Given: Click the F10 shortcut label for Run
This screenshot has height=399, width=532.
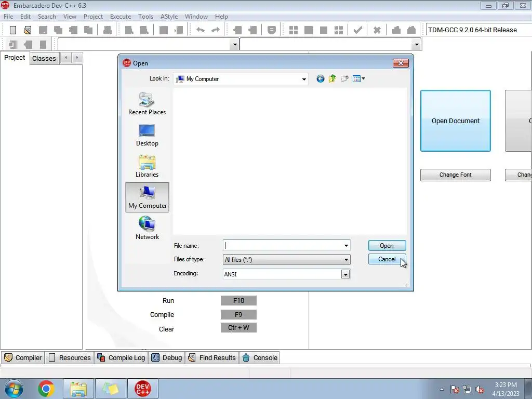Looking at the screenshot, I should point(238,301).
